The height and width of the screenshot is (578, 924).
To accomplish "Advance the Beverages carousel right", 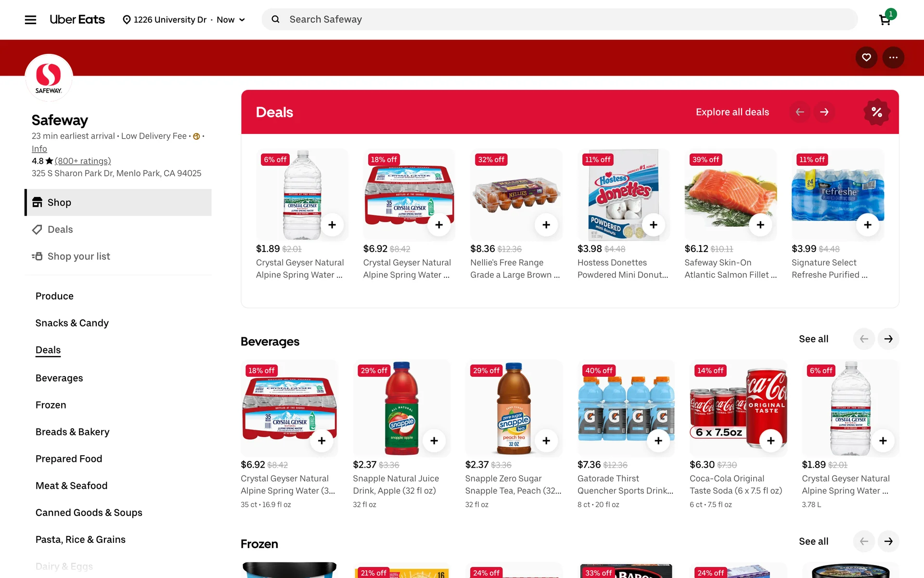I will 888,339.
